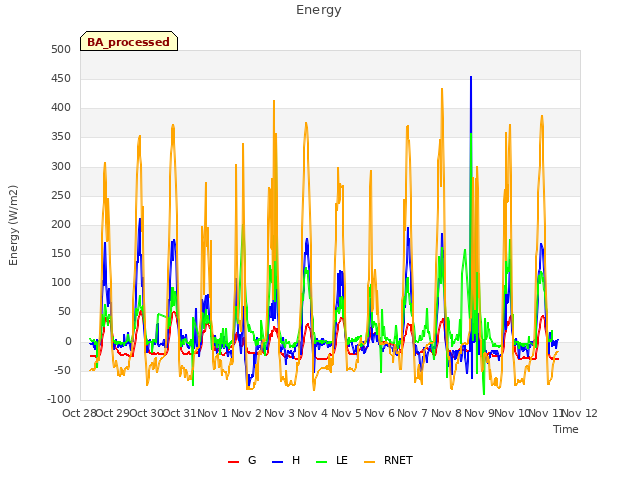Click the Nov 3 x-axis date label
This screenshot has width=640, height=480.
pos(279,413)
